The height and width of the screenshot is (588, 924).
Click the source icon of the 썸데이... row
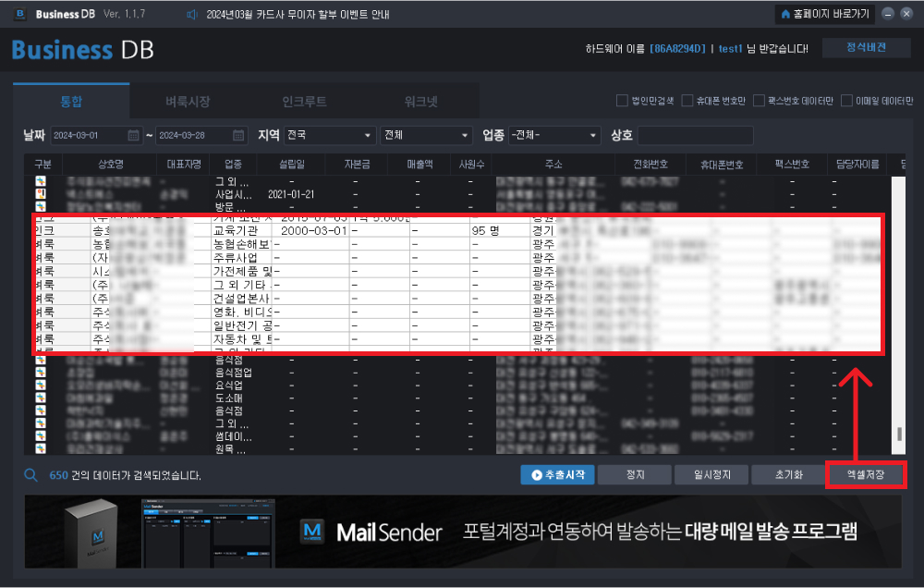coord(41,436)
